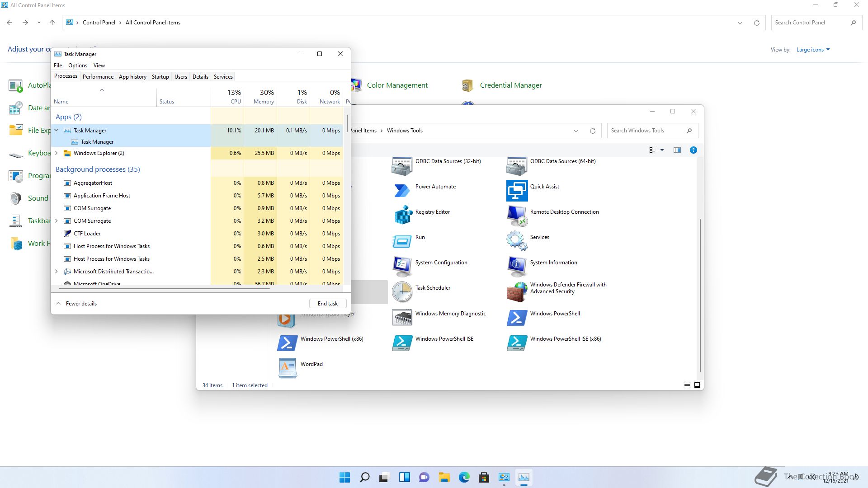Click Windows Tools in the breadcrumb path
Screen dimensions: 868x488
(x=405, y=131)
